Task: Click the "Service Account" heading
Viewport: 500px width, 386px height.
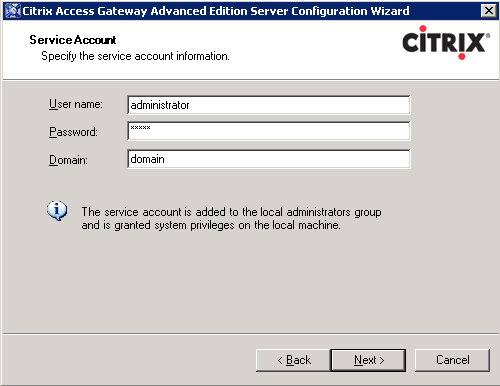Action: (x=73, y=40)
